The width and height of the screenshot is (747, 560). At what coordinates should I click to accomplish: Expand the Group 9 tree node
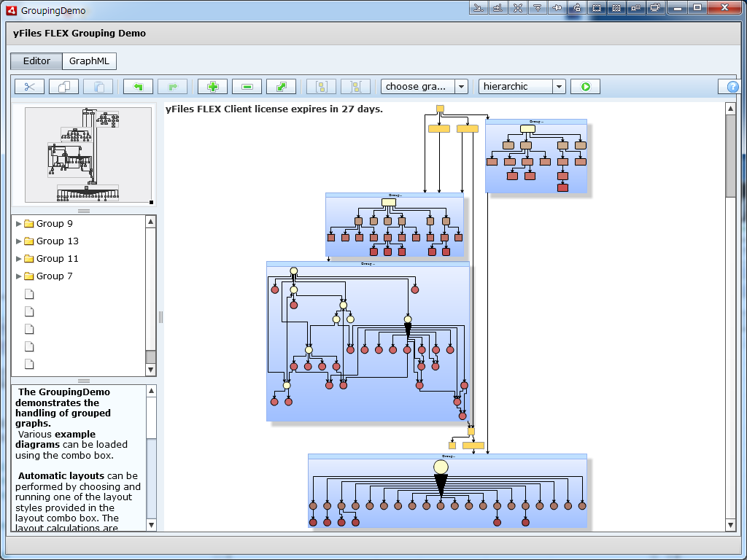(18, 223)
